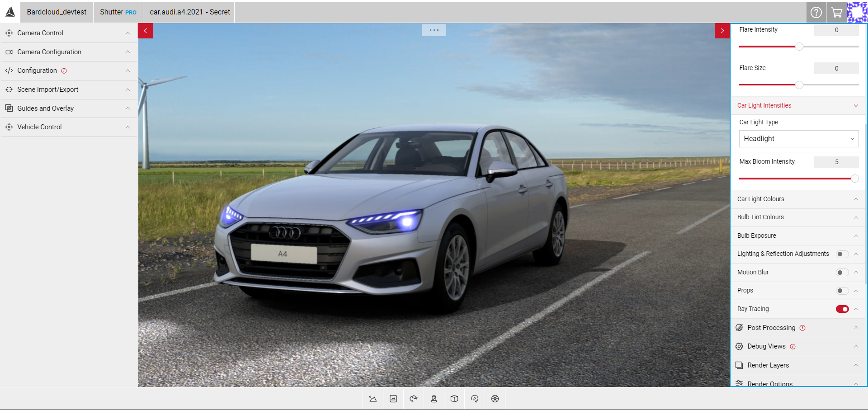The width and height of the screenshot is (868, 410).
Task: Switch to the Shutter PRO tab
Action: point(118,12)
